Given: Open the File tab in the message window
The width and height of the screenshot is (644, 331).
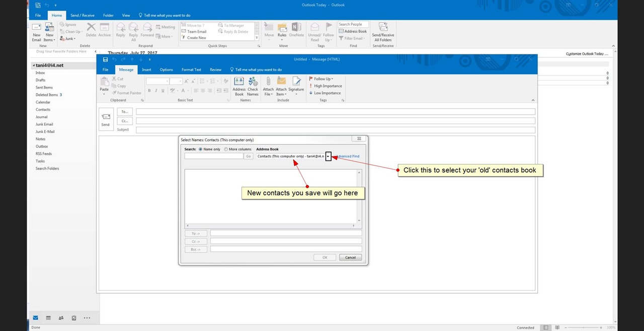Looking at the screenshot, I should (x=106, y=70).
